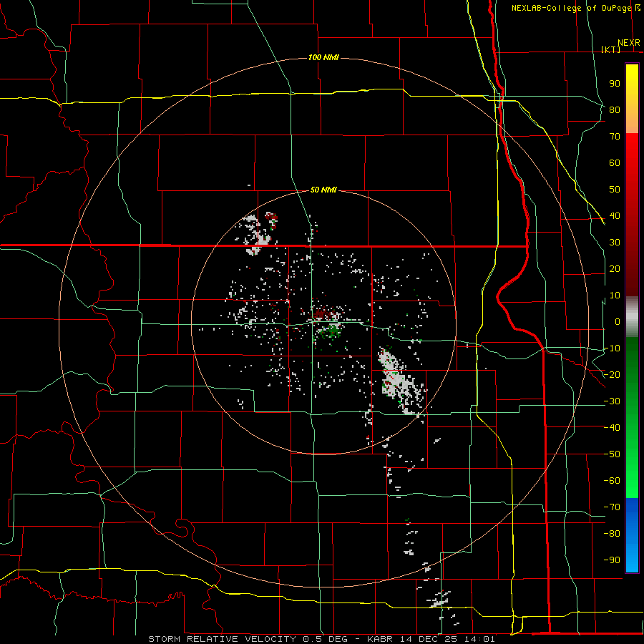This screenshot has height=644, width=644.
Task: Select the 30 value on velocity scale
Action: tap(615, 243)
